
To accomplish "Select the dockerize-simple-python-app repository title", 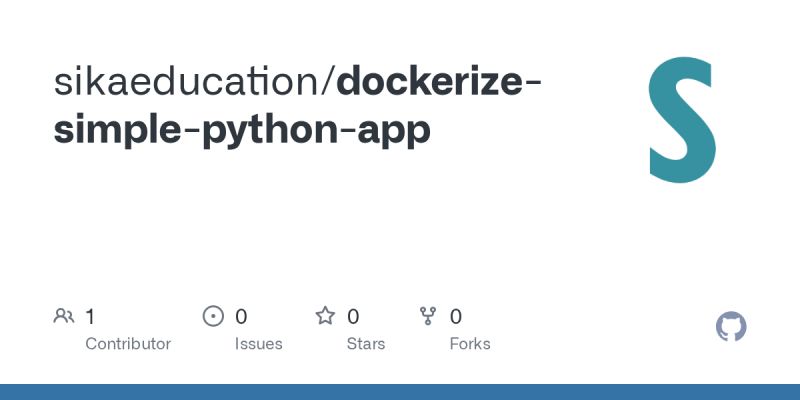I will coord(297,107).
